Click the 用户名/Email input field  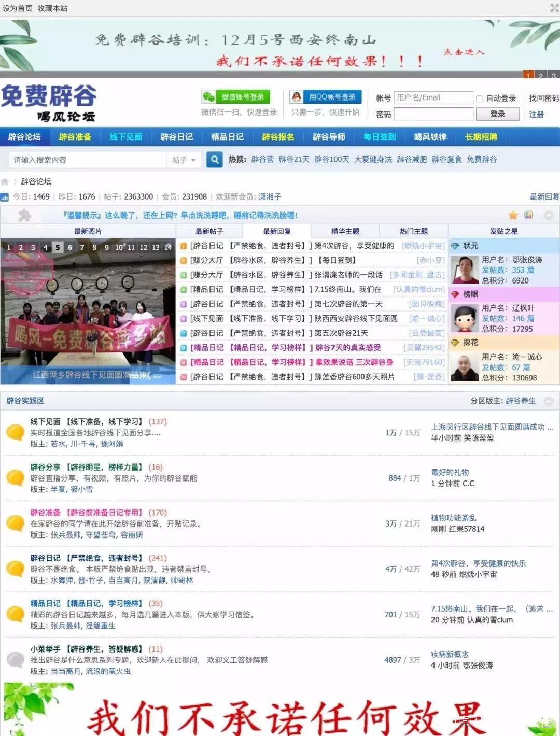coord(433,97)
